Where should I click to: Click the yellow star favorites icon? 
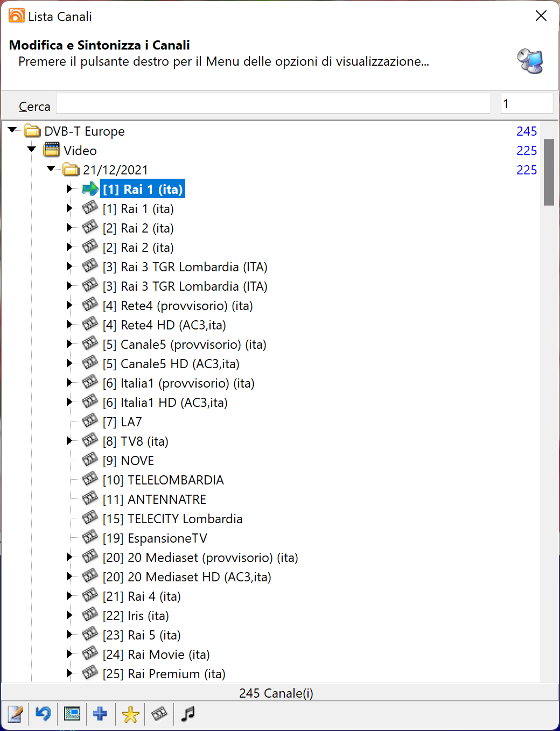click(x=130, y=714)
